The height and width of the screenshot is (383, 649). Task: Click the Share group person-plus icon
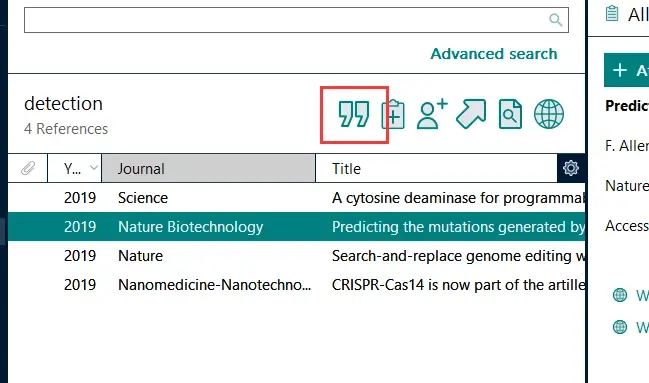click(432, 114)
